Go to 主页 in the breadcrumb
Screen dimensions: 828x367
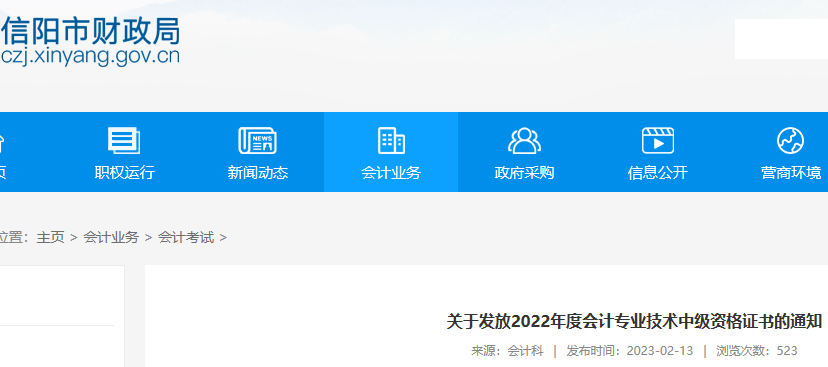click(50, 238)
